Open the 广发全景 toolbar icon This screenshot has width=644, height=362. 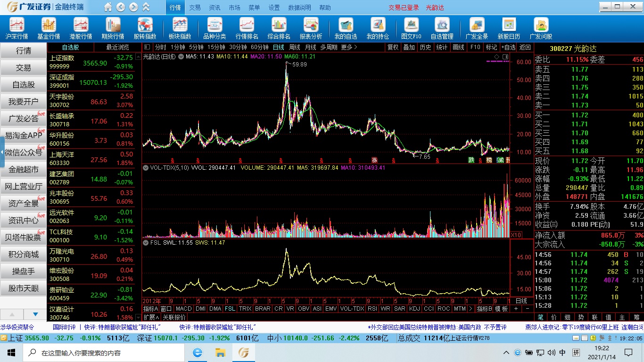477,29
